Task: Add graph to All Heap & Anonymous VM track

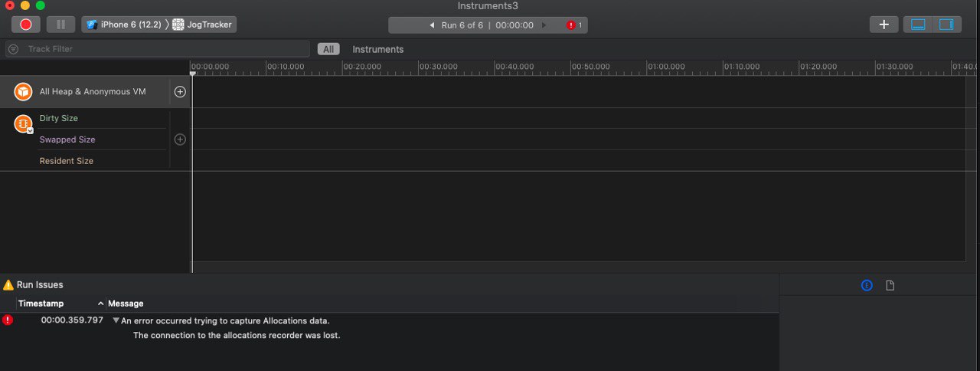Action: pyautogui.click(x=180, y=92)
